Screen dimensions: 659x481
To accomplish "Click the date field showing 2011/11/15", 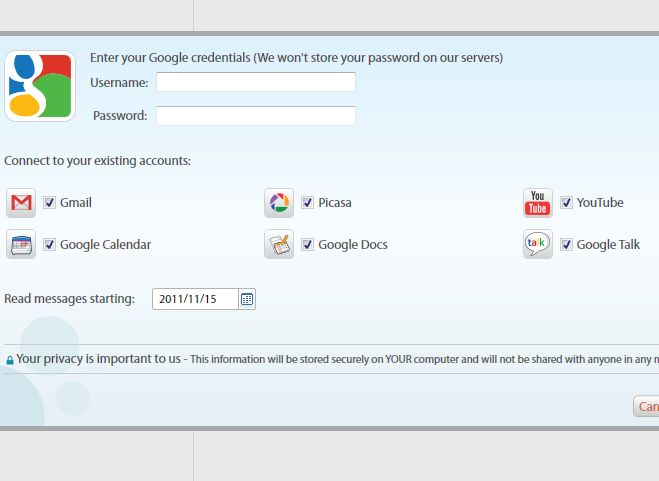I will pyautogui.click(x=195, y=299).
